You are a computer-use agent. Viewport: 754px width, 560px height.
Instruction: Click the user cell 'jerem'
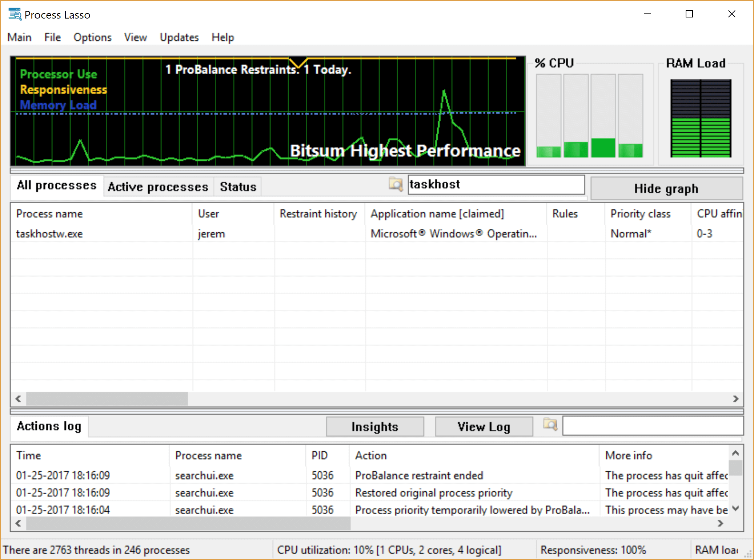click(x=212, y=234)
